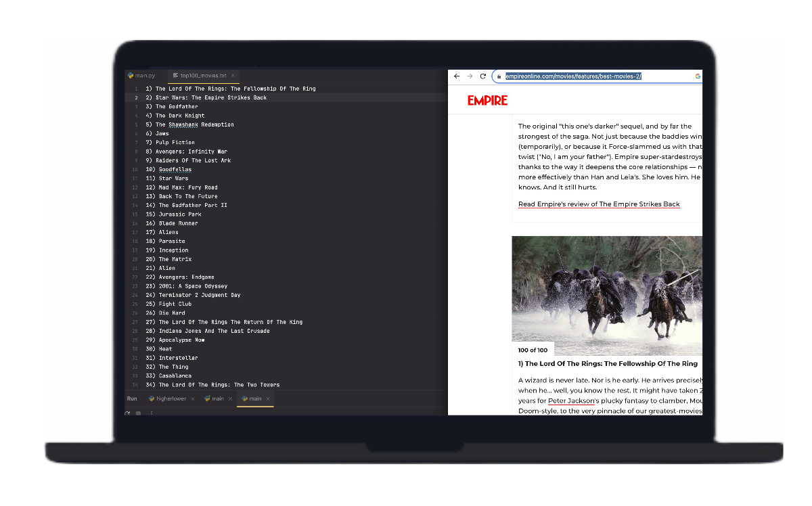Click line '9) Raiders Of The Lost Ark'
This screenshot has height=506, width=812.
pyautogui.click(x=188, y=160)
